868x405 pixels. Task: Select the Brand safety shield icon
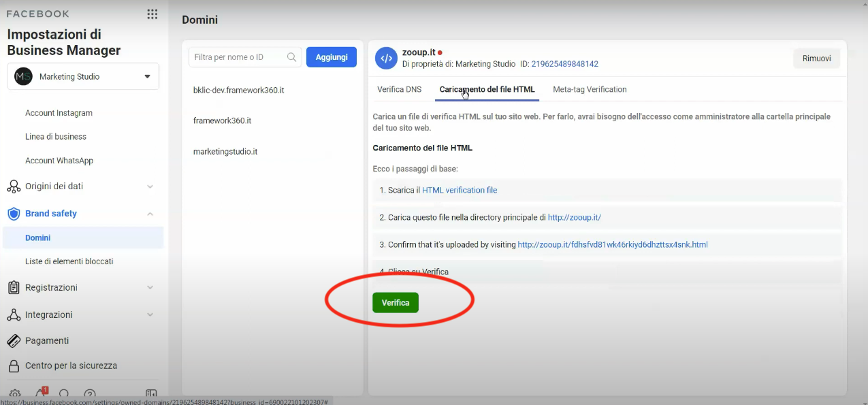[13, 213]
